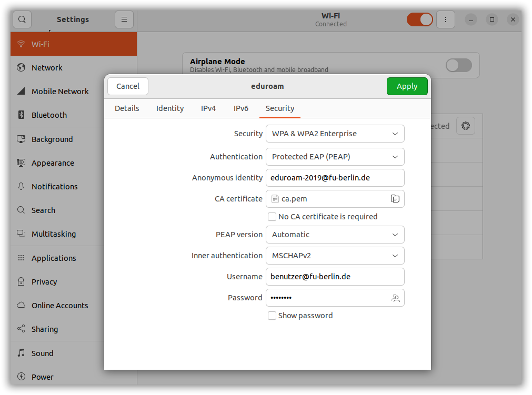Browse for CA certificate file icon
This screenshot has width=532, height=395.
(395, 199)
